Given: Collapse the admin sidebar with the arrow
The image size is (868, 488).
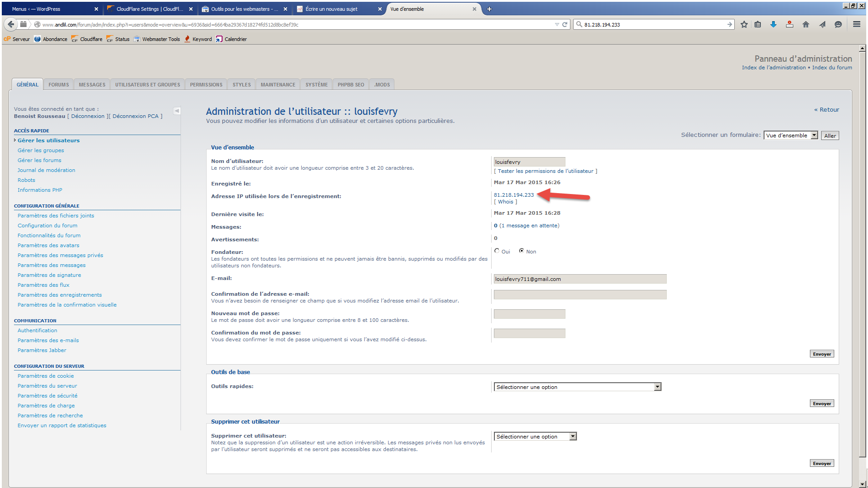Looking at the screenshot, I should (x=177, y=111).
